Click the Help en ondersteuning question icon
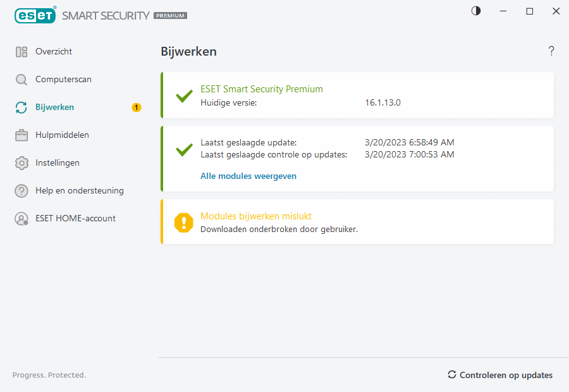Viewport: 569px width, 392px height. coord(21,191)
